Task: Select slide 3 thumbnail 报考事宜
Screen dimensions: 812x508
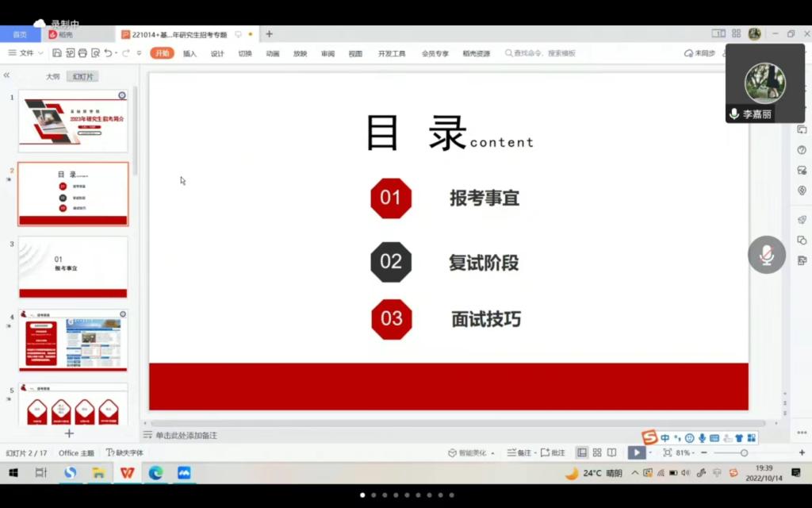Action: click(x=73, y=267)
